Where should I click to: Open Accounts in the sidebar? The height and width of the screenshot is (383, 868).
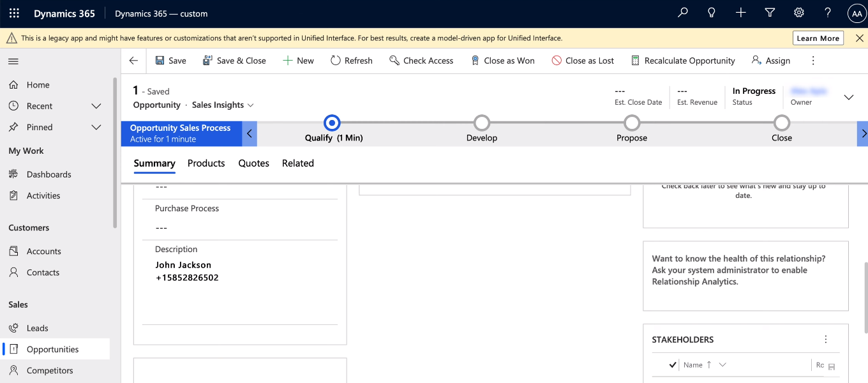pyautogui.click(x=56, y=252)
